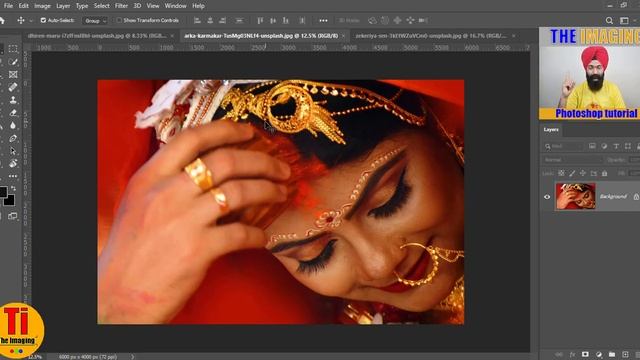Select the Eraser tool
640x360 pixels.
[x=13, y=113]
